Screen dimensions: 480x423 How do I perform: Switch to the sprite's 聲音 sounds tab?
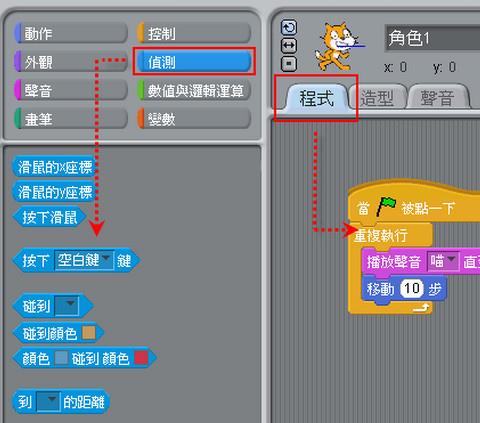pyautogui.click(x=438, y=98)
